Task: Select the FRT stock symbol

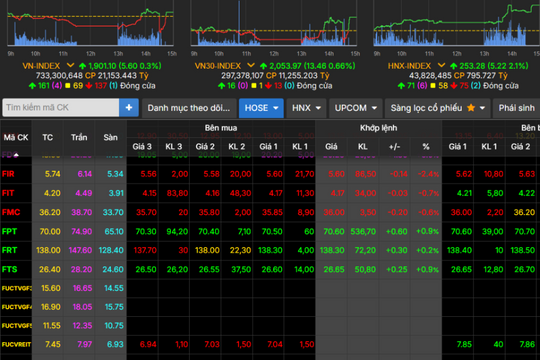Action: (9, 250)
